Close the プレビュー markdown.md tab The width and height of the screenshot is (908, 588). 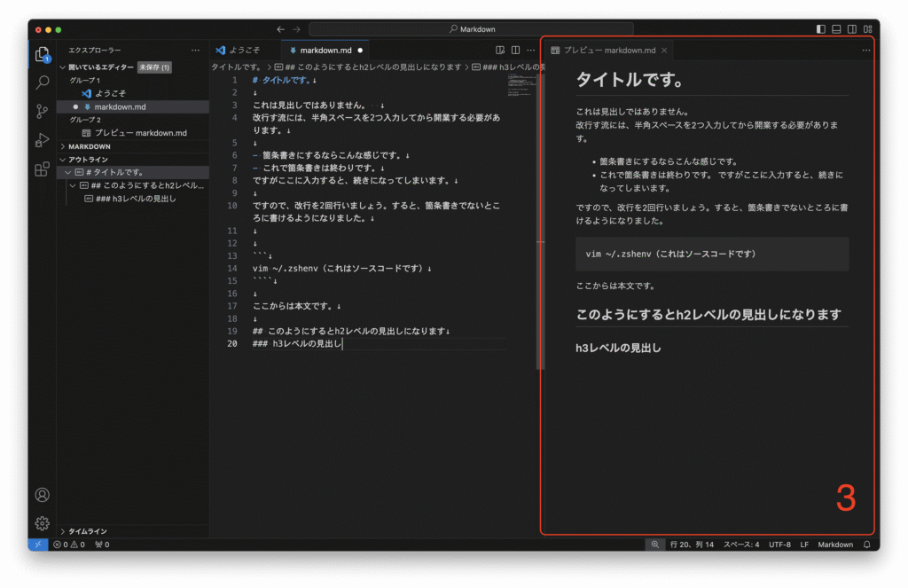coord(664,51)
